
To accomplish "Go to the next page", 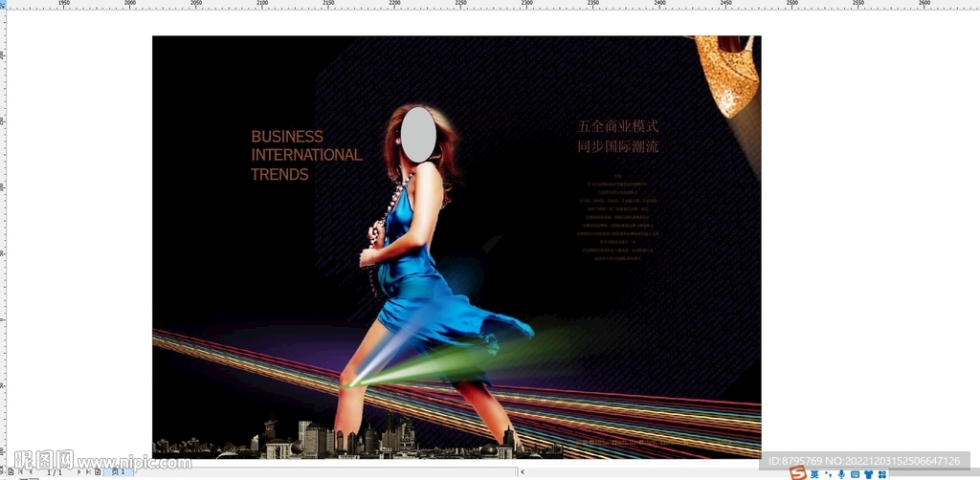I will point(78,472).
